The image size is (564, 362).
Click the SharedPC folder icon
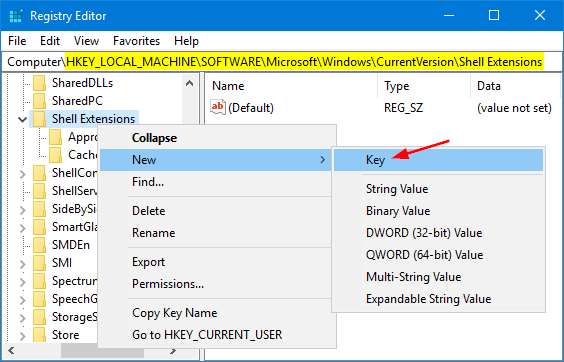tap(40, 101)
